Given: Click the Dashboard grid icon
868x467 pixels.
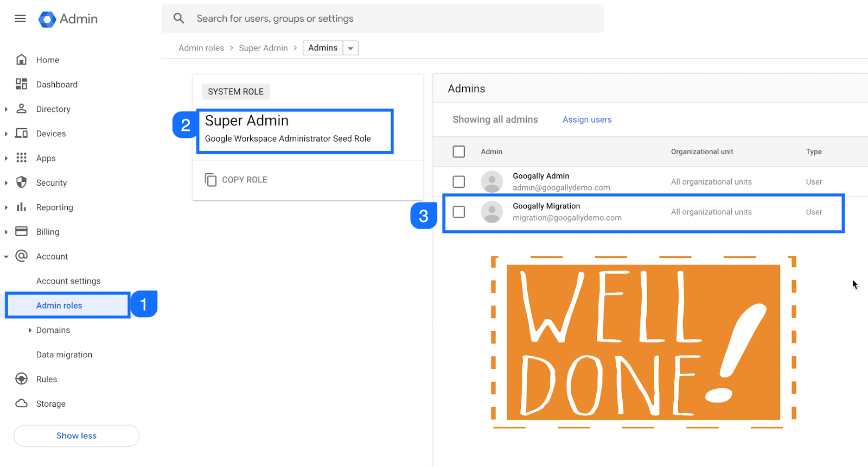Looking at the screenshot, I should (x=21, y=84).
